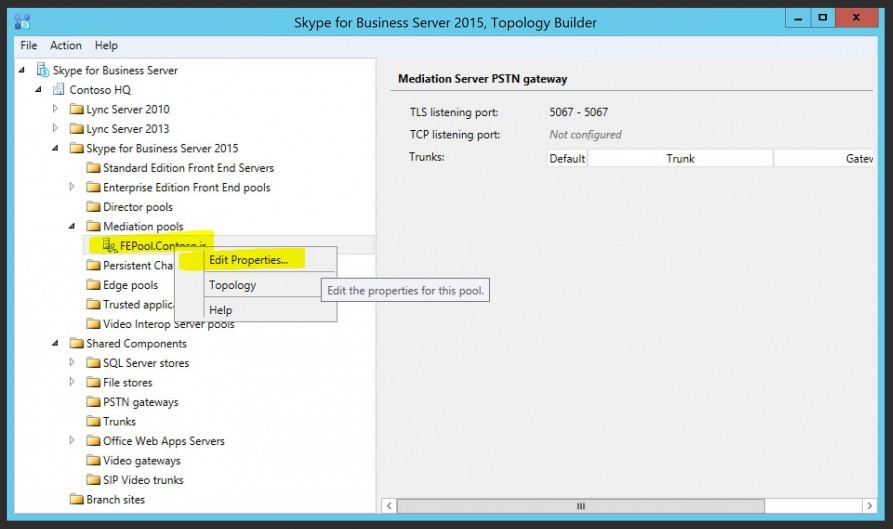This screenshot has height=529, width=893.
Task: Click the Enterprise Edition Front End pools folder icon
Action: (93, 187)
